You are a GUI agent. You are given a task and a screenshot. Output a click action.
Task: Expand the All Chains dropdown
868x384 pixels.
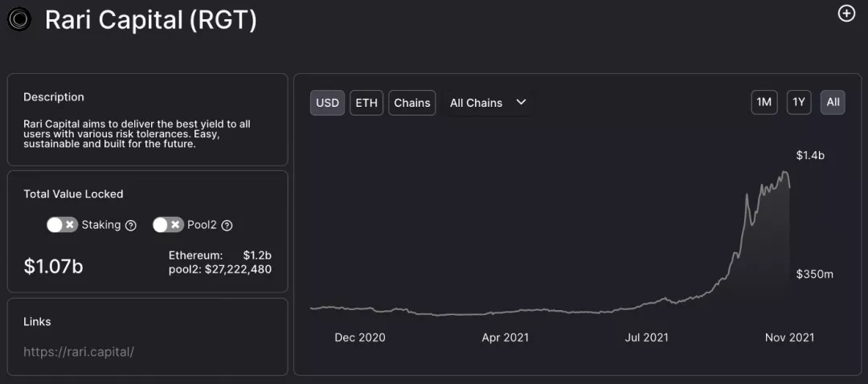click(x=488, y=103)
